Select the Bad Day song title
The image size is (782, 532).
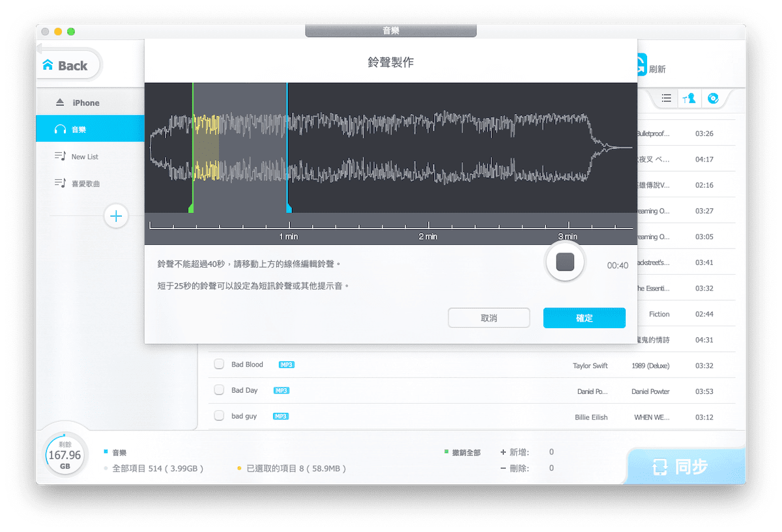pos(244,390)
